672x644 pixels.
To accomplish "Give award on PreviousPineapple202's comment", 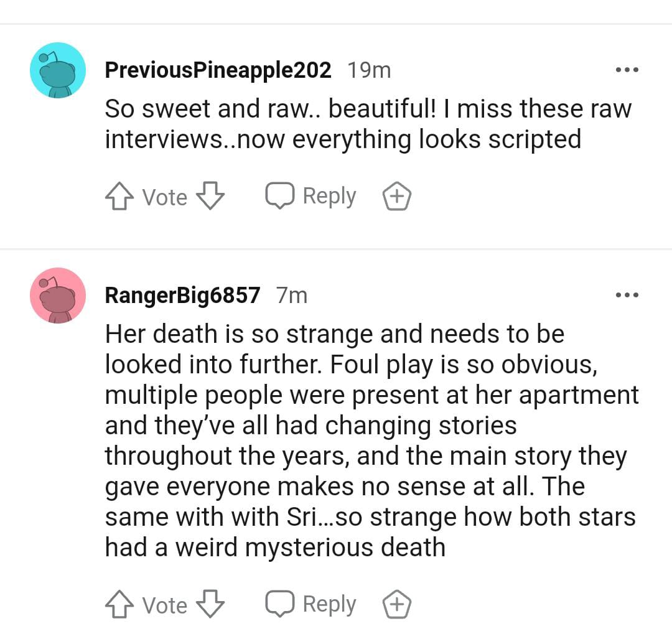I will pyautogui.click(x=396, y=197).
